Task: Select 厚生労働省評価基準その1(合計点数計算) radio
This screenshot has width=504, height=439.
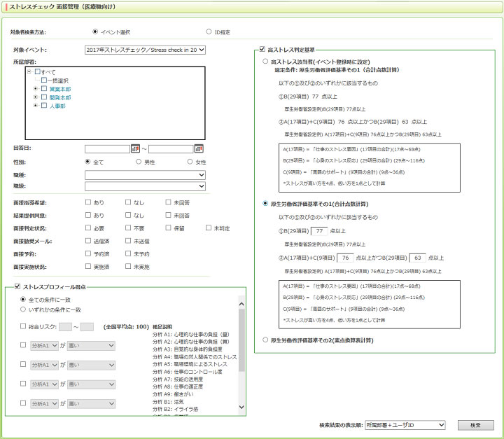Action: point(265,203)
